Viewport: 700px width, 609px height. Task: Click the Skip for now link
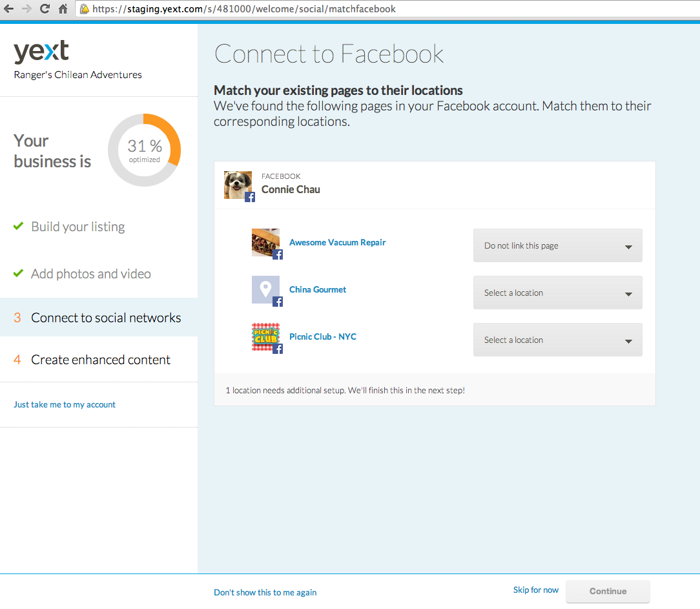[x=536, y=590]
